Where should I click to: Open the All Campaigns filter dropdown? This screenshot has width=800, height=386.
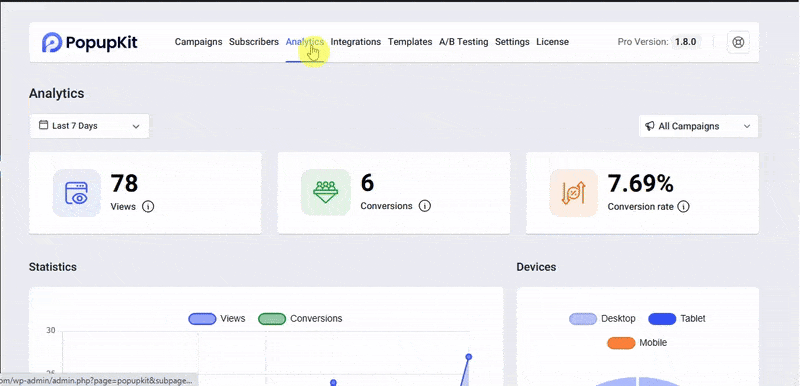click(x=698, y=126)
